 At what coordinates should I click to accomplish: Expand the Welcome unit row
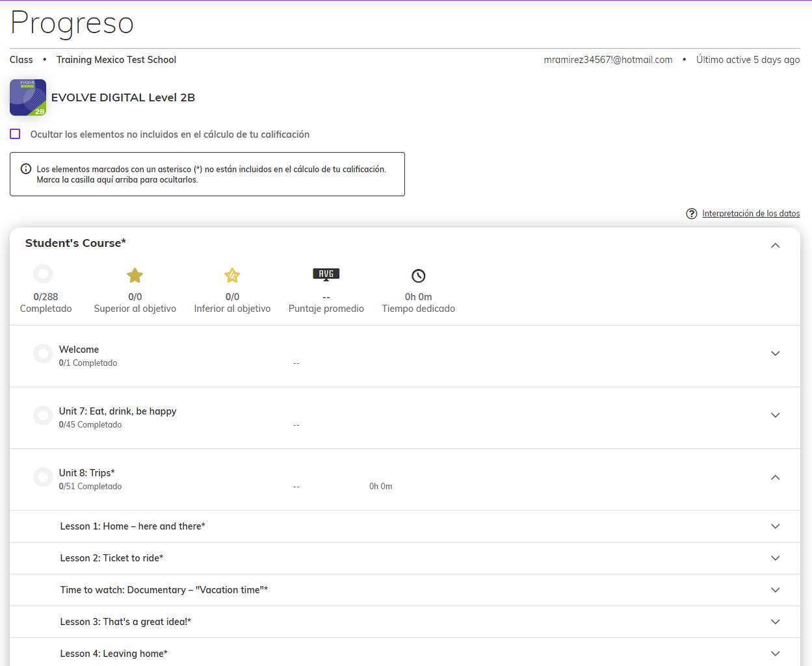pyautogui.click(x=775, y=353)
